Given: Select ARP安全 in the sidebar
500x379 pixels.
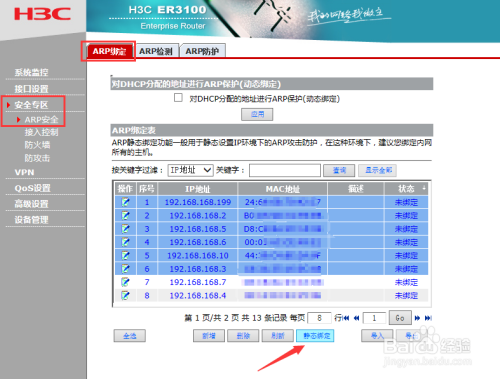Looking at the screenshot, I should point(41,119).
